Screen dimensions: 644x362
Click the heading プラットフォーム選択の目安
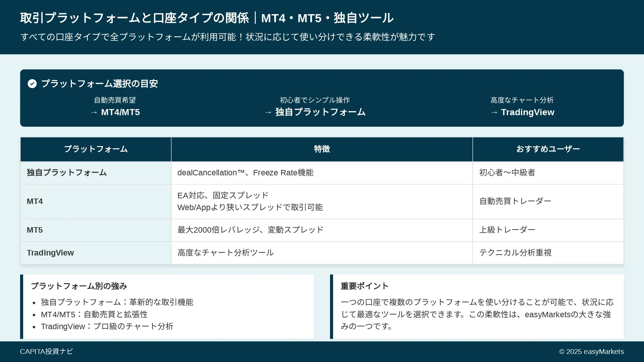(x=99, y=84)
